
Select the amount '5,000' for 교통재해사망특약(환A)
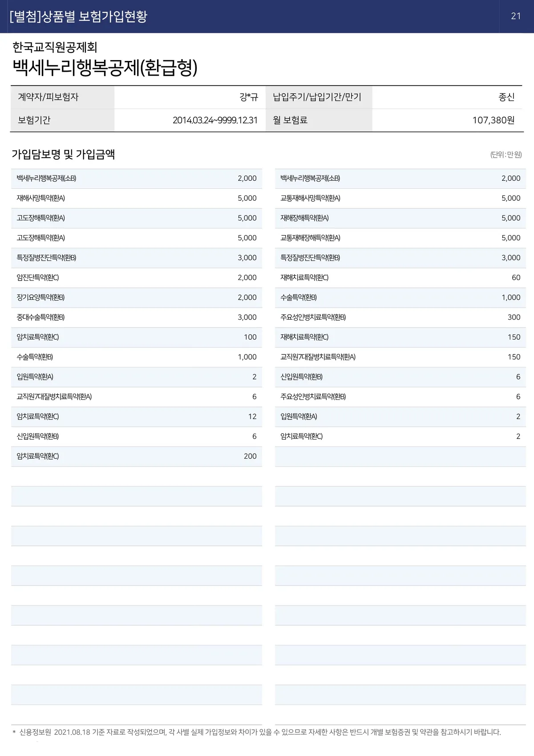coord(511,198)
